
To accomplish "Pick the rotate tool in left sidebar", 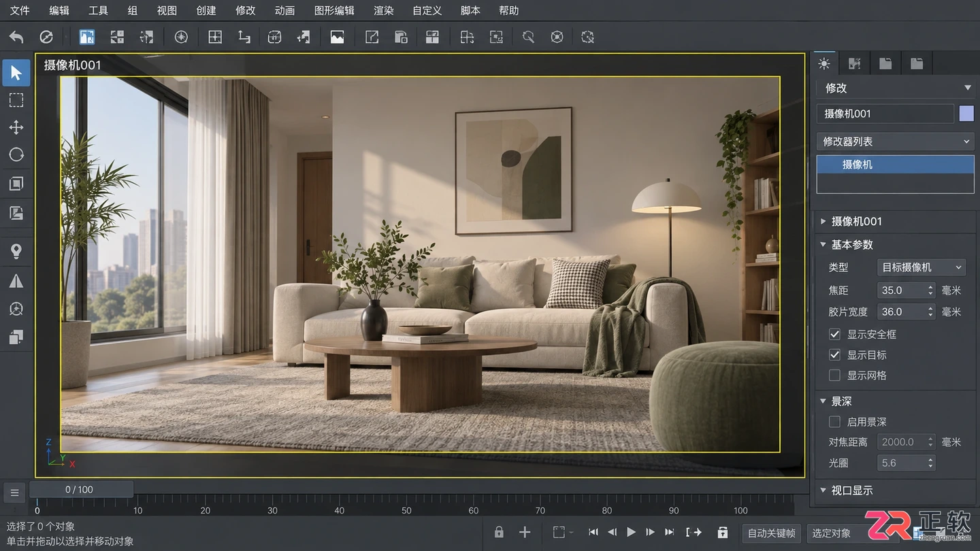I will (16, 155).
